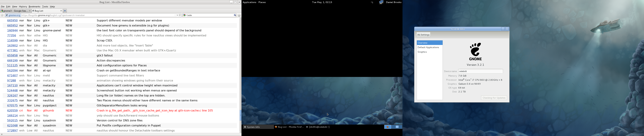Open bug 160944 link

(12, 31)
